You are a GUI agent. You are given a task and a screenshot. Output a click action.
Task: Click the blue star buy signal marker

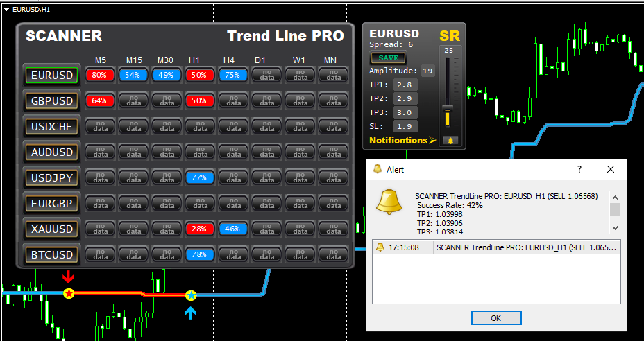(191, 295)
